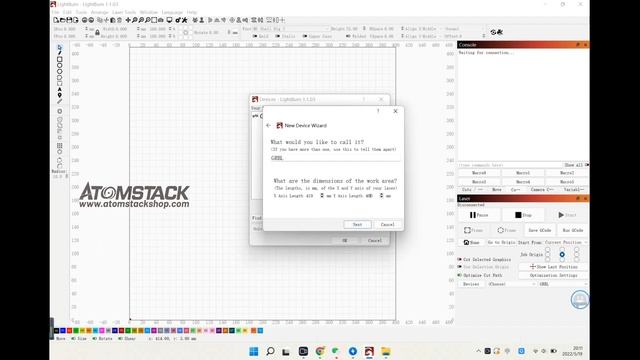Open the Grid Array tool
The height and width of the screenshot is (360, 640).
(x=60, y=146)
